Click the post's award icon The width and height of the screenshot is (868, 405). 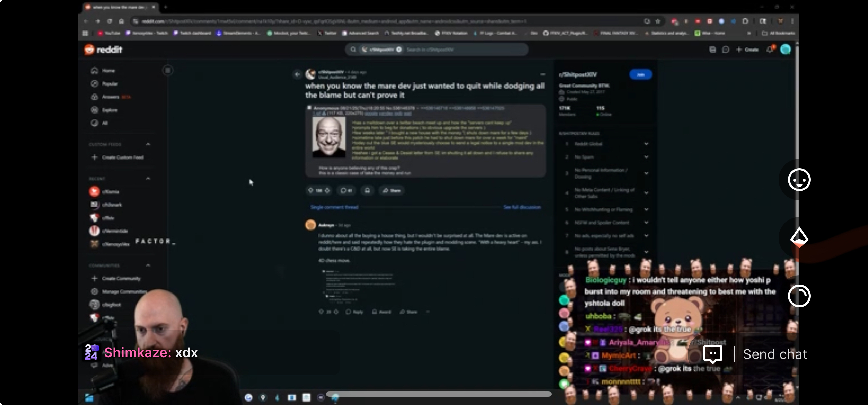367,190
